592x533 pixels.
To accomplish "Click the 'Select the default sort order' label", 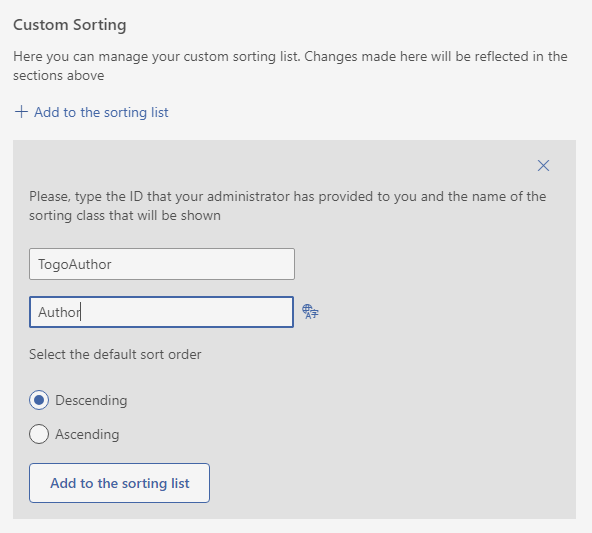I will coord(115,354).
